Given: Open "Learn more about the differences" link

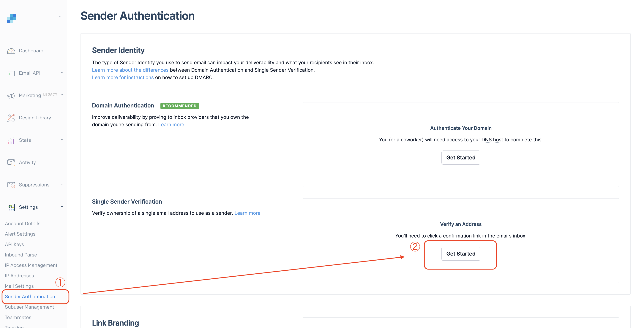Looking at the screenshot, I should [130, 70].
